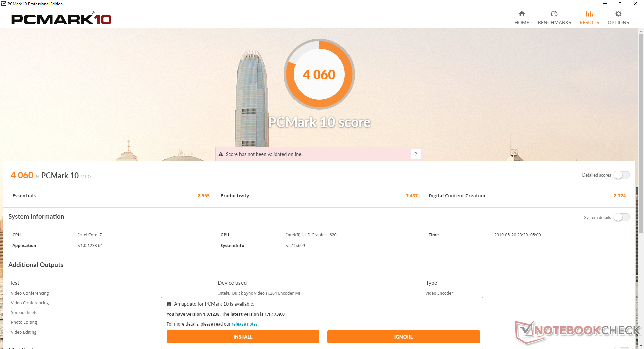
Task: Click the Quick Sync Video H.264 Encoder entry
Action: click(x=261, y=293)
